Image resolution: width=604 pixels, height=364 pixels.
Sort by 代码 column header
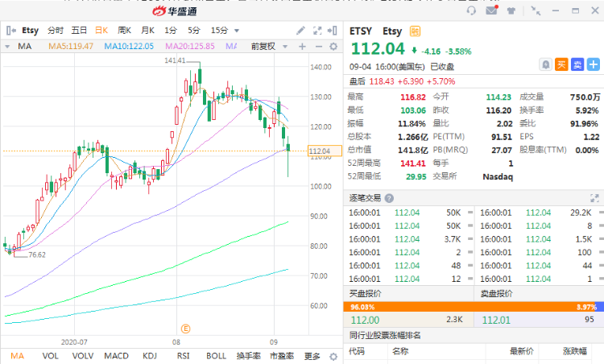click(x=356, y=351)
